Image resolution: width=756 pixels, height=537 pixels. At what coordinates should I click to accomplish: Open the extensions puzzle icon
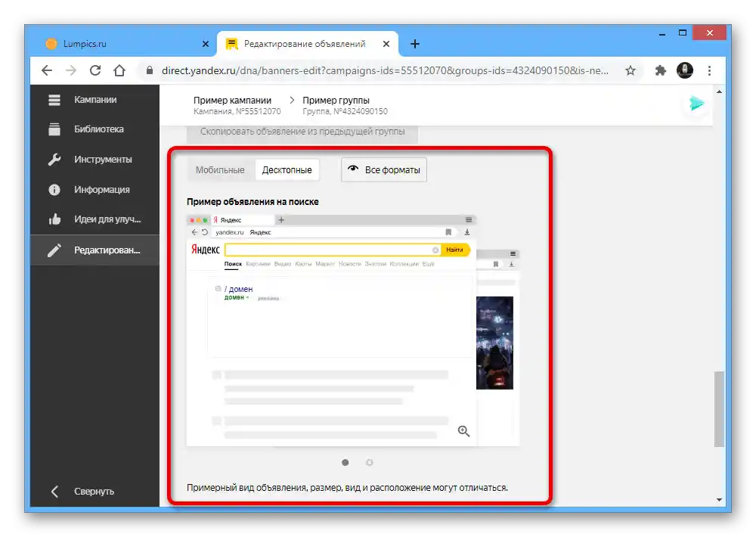pos(660,70)
